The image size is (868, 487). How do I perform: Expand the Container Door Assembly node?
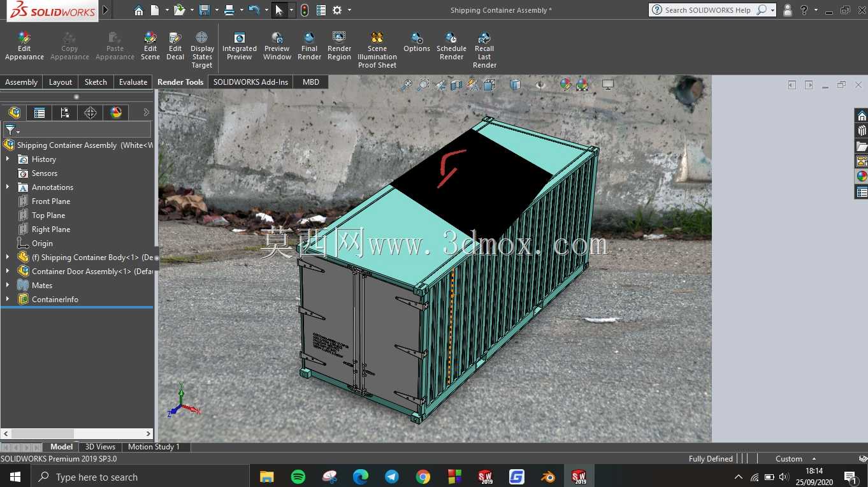click(x=8, y=272)
